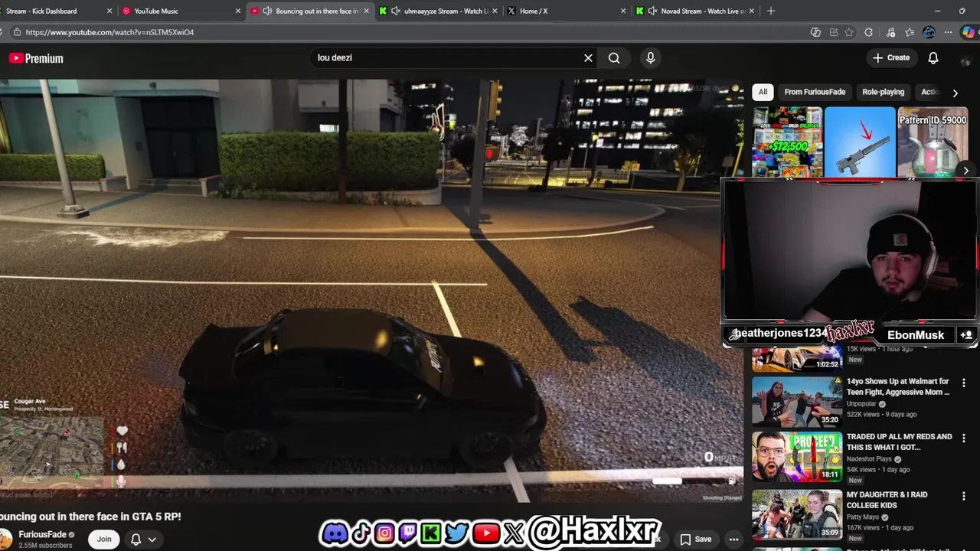Switch to Home / X tab
Image resolution: width=980 pixels, height=551 pixels.
(x=565, y=11)
